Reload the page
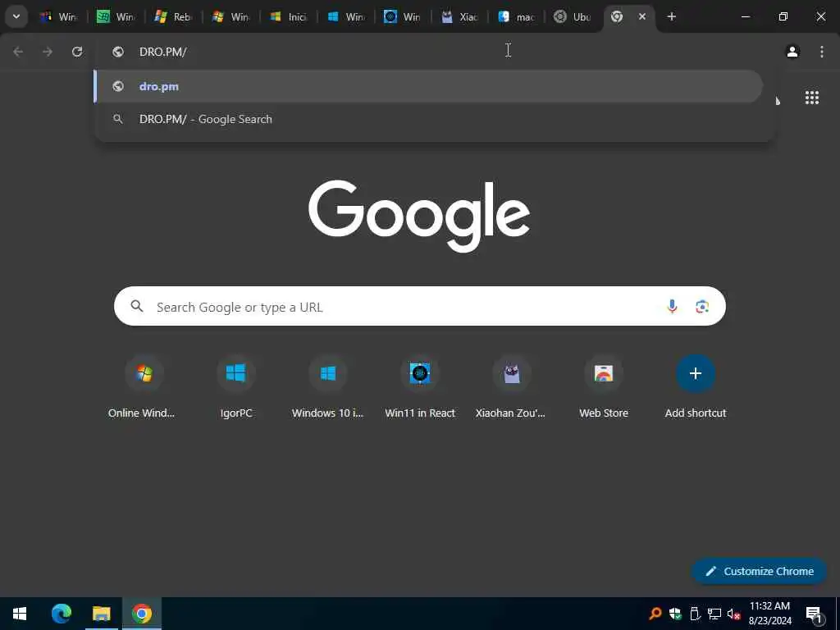Viewport: 840px width, 630px height. [x=77, y=52]
